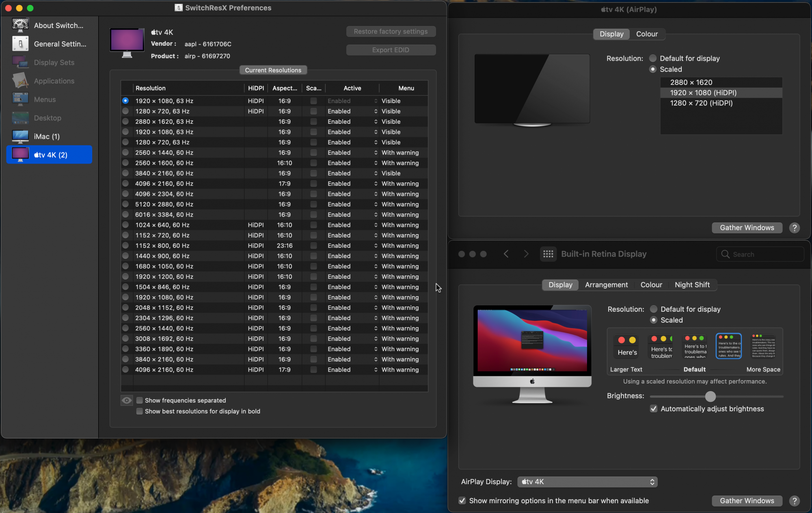The height and width of the screenshot is (513, 812).
Task: Open About SwitchResX sidebar icon
Action: [20, 25]
